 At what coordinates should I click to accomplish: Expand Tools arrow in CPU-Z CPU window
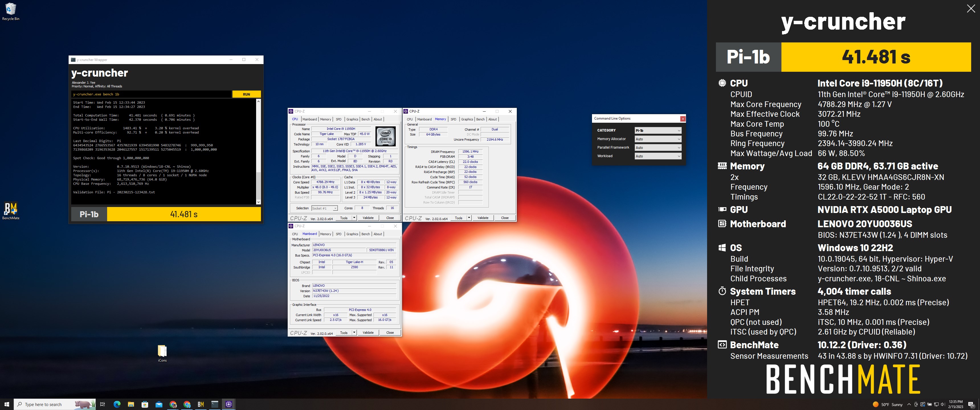point(354,218)
